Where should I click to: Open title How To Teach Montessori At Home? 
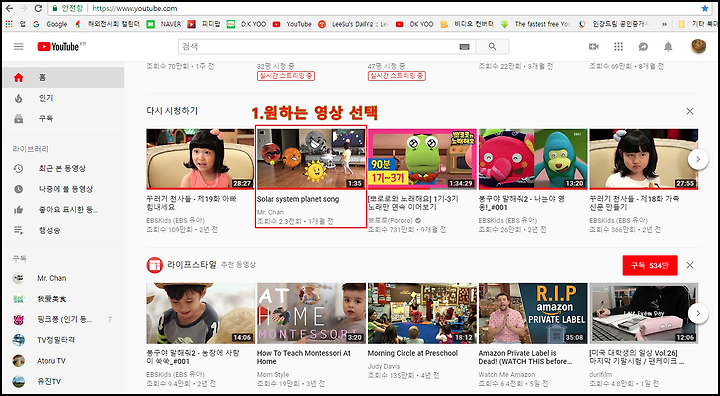pos(304,357)
